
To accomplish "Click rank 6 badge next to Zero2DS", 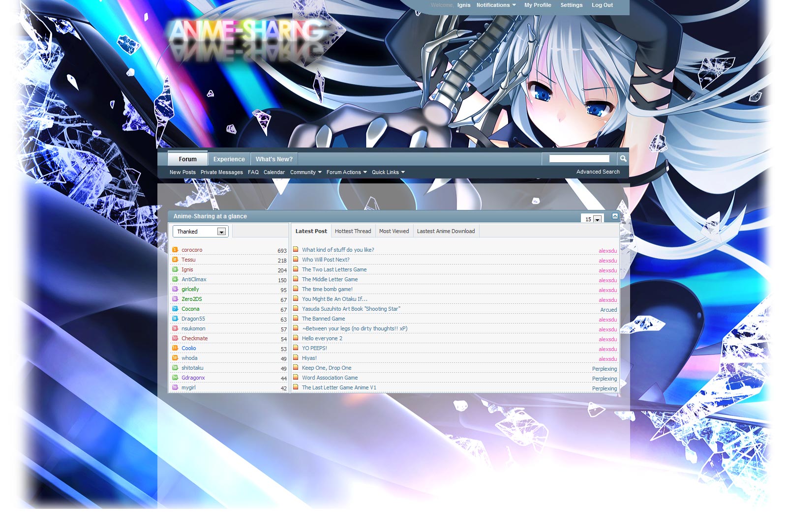I will (x=175, y=299).
